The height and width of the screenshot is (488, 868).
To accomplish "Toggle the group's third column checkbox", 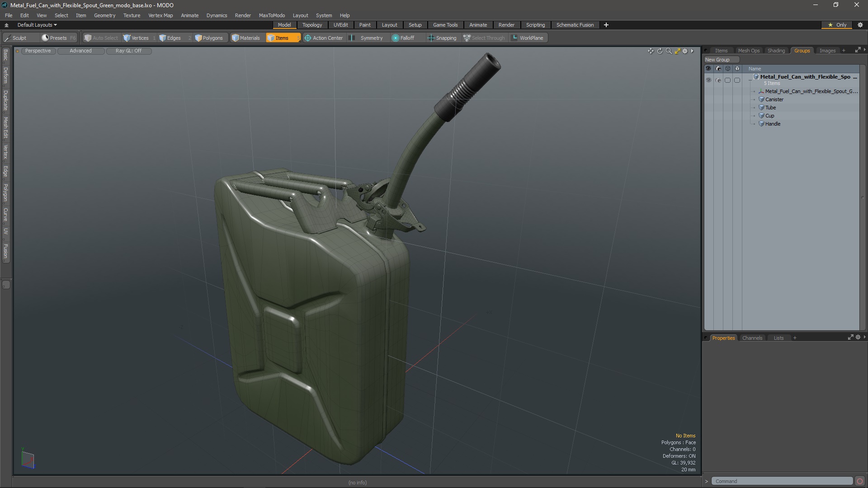I will pos(727,80).
